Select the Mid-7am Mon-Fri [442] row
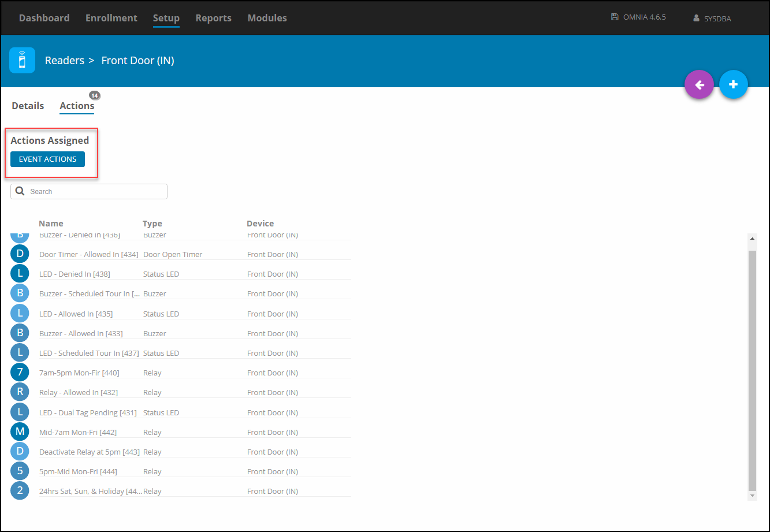 181,432
